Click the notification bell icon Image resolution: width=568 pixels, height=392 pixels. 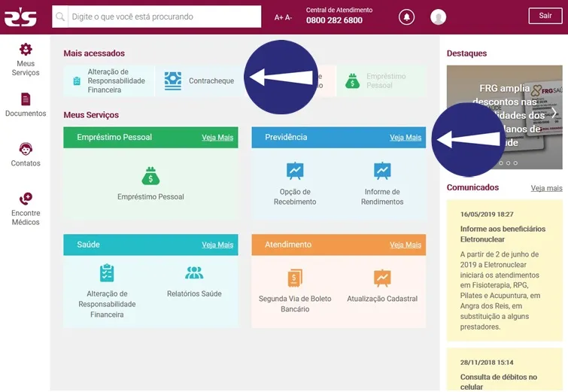point(407,17)
